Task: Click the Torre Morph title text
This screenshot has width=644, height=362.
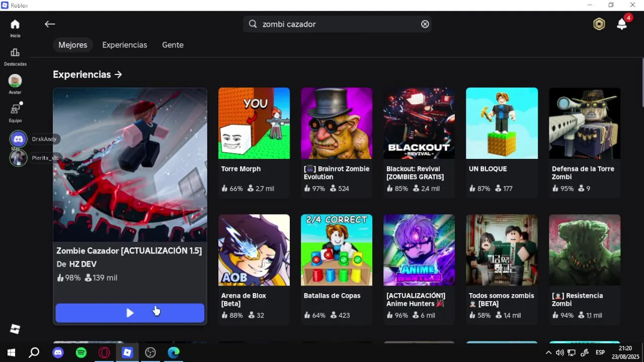Action: point(241,169)
